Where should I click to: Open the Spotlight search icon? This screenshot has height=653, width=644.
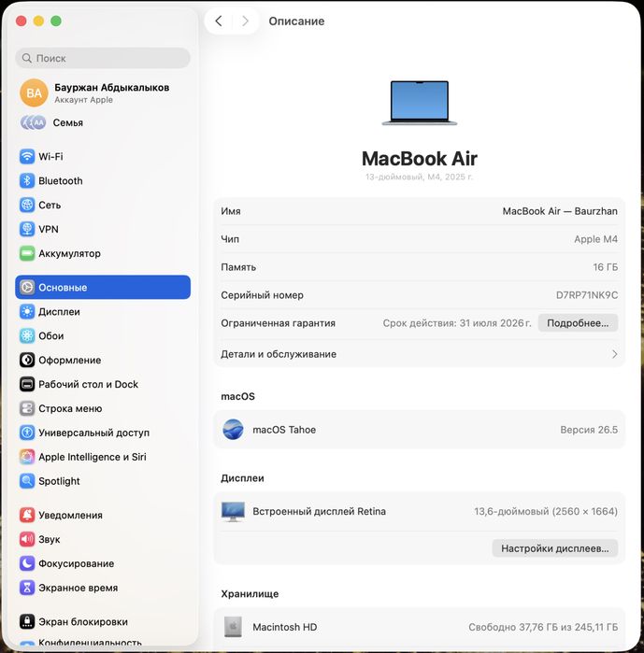point(27,481)
